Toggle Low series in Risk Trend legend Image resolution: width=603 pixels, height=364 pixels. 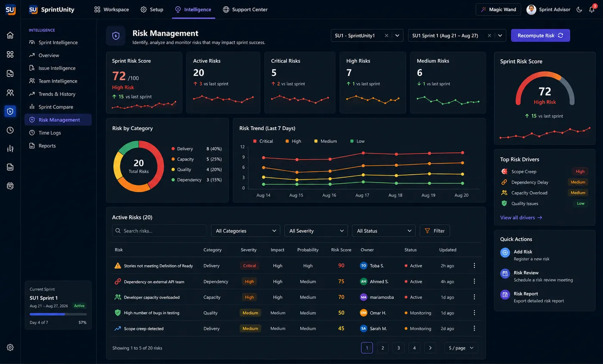(357, 141)
